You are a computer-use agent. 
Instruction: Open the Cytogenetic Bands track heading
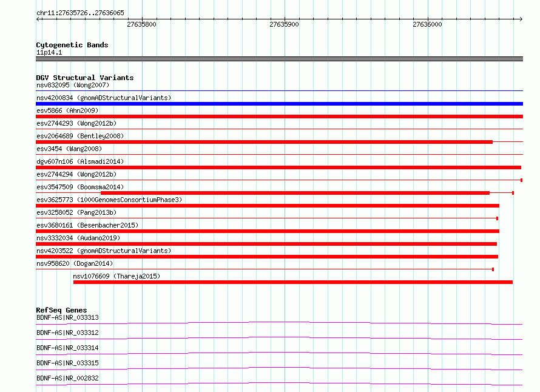tap(72, 45)
